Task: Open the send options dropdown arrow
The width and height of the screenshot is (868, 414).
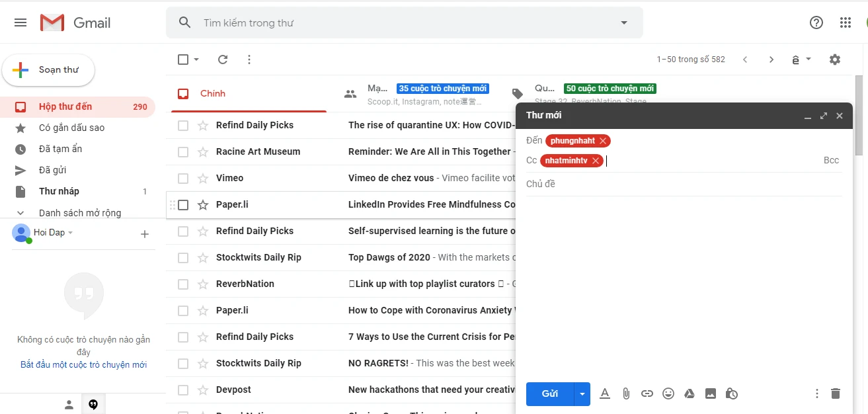Action: (x=582, y=393)
